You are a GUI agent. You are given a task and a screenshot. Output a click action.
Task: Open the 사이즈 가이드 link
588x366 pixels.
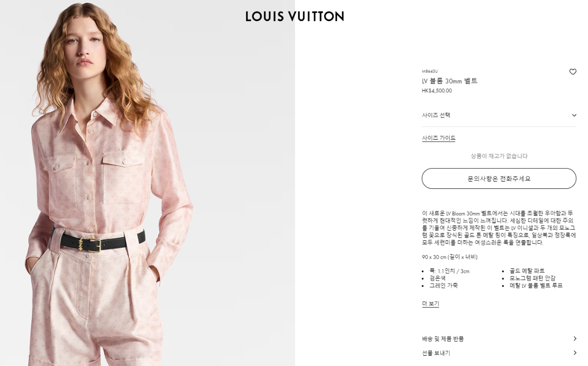coord(439,138)
